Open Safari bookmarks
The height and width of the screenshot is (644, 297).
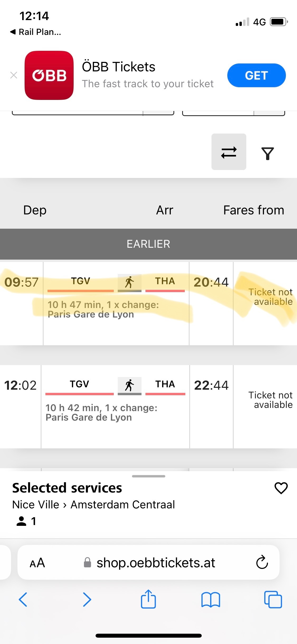[x=210, y=600]
